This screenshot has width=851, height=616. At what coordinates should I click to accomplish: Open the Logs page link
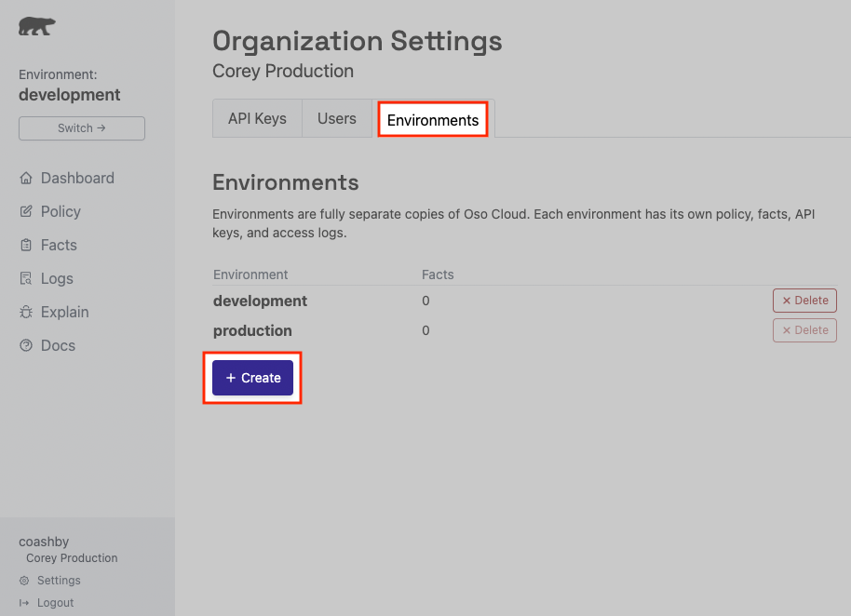point(57,278)
